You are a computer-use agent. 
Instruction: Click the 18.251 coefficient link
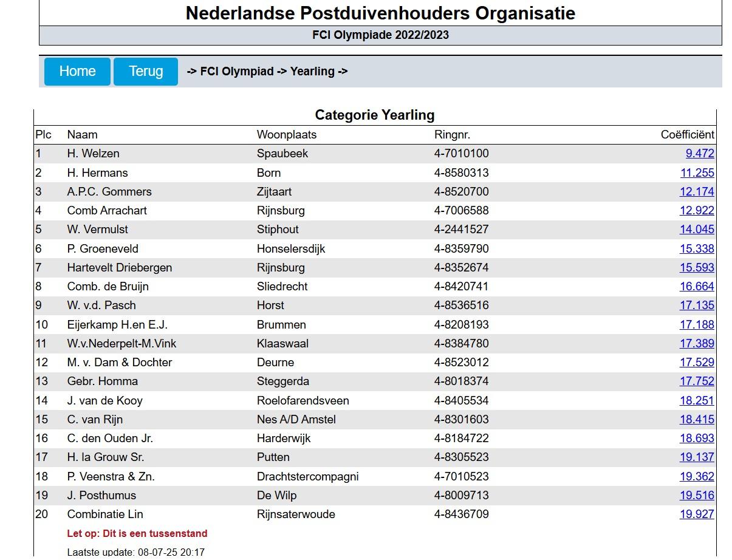point(697,400)
